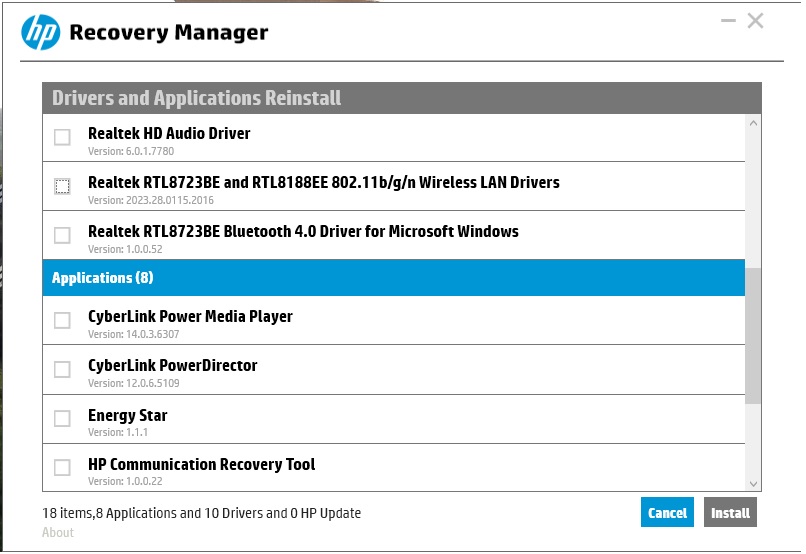Screen dimensions: 806x554
Task: Open the About link
Action: (58, 533)
